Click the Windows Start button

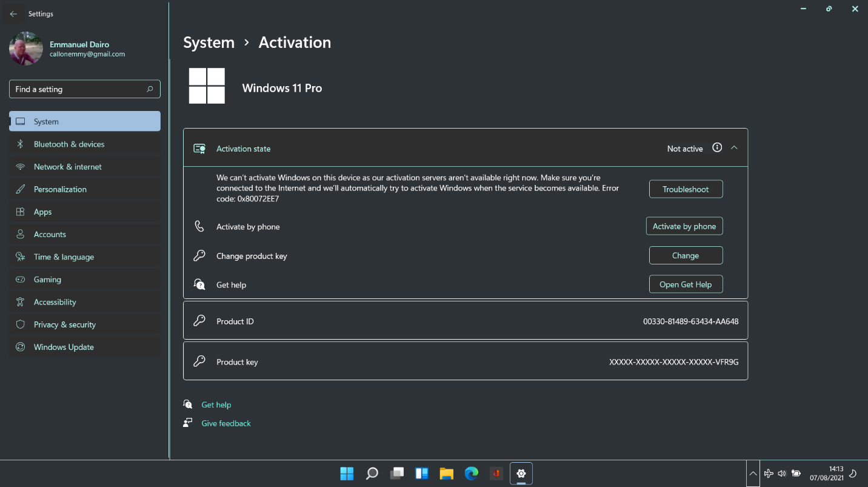coord(347,474)
